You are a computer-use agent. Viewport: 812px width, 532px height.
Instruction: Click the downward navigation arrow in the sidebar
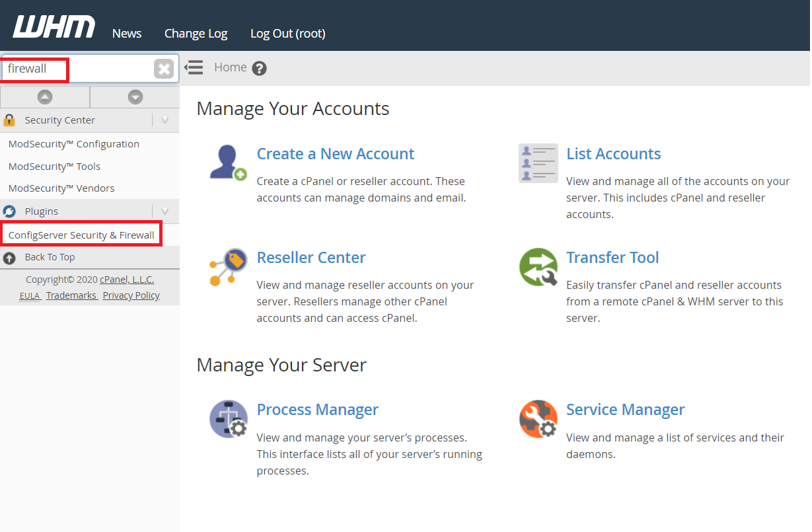coord(135,96)
